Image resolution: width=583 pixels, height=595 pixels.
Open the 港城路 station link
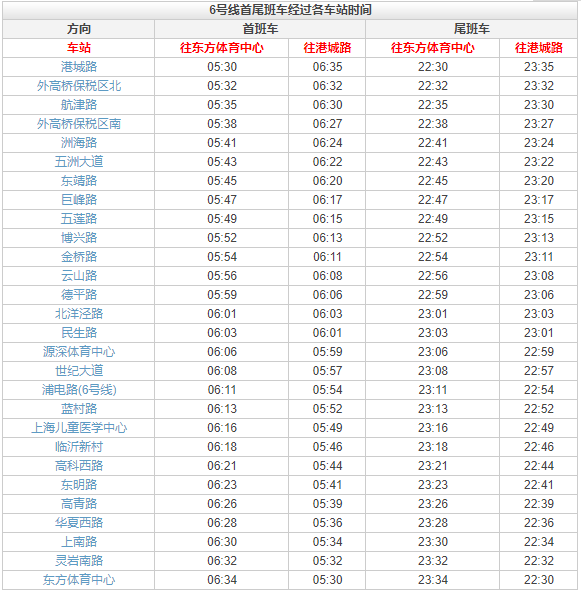[79, 67]
